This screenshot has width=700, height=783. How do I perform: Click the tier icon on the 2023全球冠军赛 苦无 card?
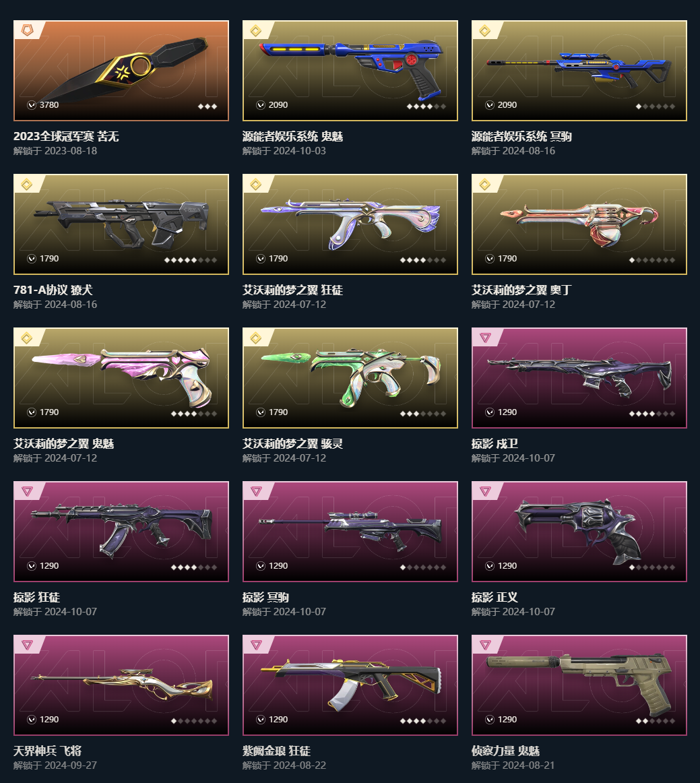pos(26,31)
